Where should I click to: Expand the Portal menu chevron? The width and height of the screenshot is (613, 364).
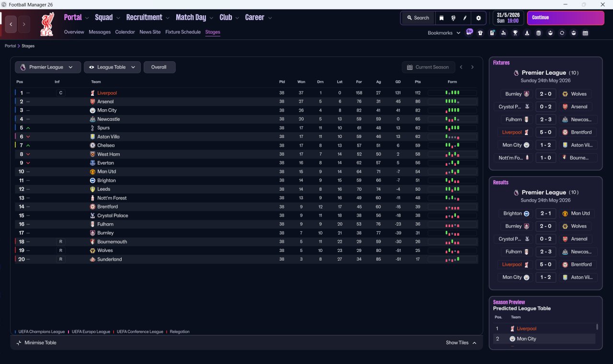coord(87,18)
